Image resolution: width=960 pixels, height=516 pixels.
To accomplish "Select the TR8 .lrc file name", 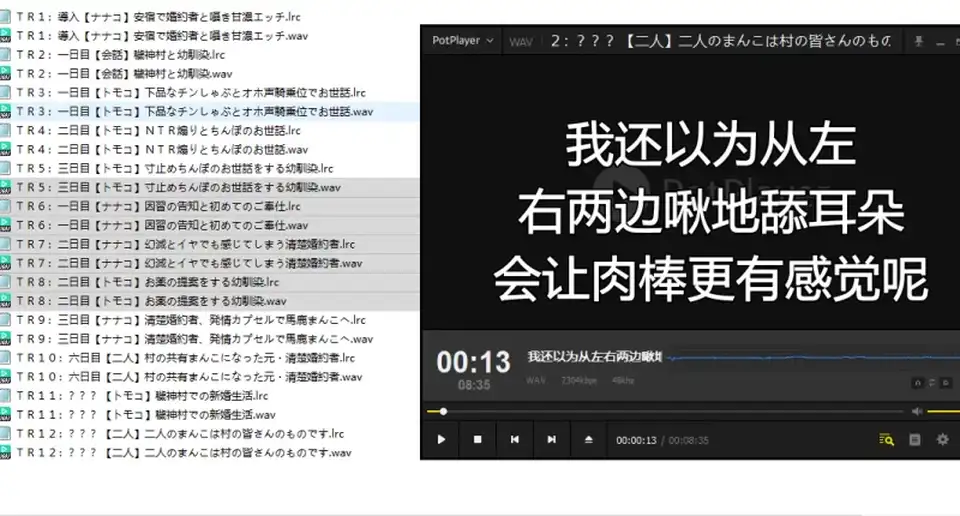I will tap(148, 282).
